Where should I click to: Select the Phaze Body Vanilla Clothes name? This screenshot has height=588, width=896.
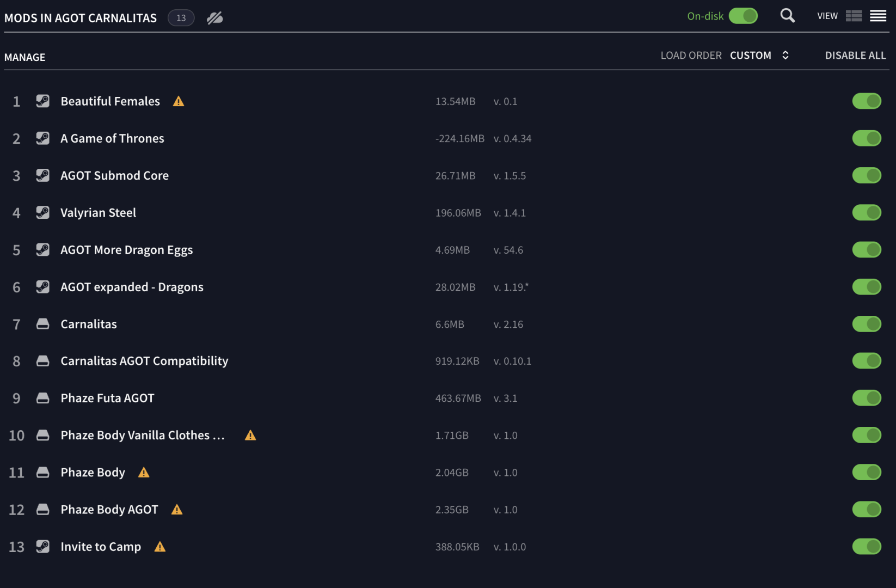[143, 435]
